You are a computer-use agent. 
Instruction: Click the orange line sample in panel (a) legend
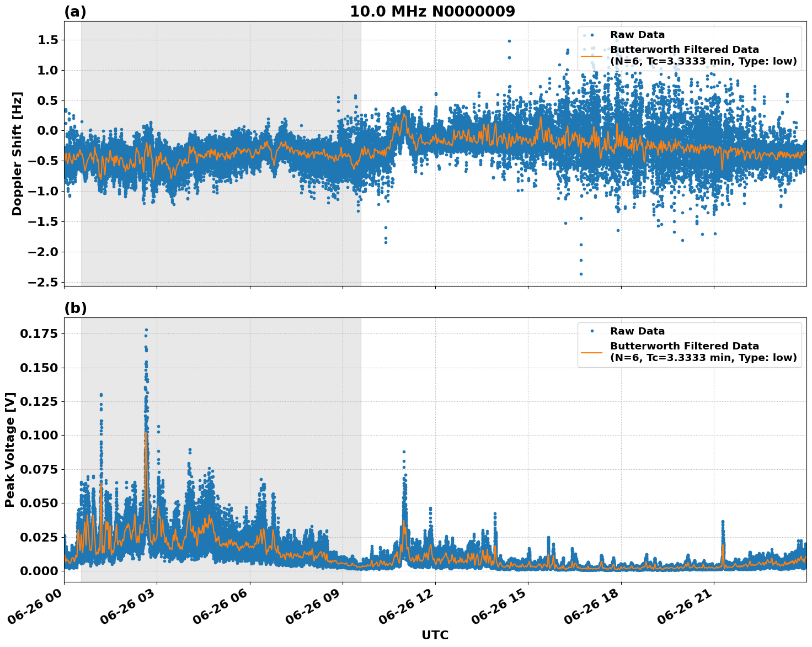tap(592, 56)
